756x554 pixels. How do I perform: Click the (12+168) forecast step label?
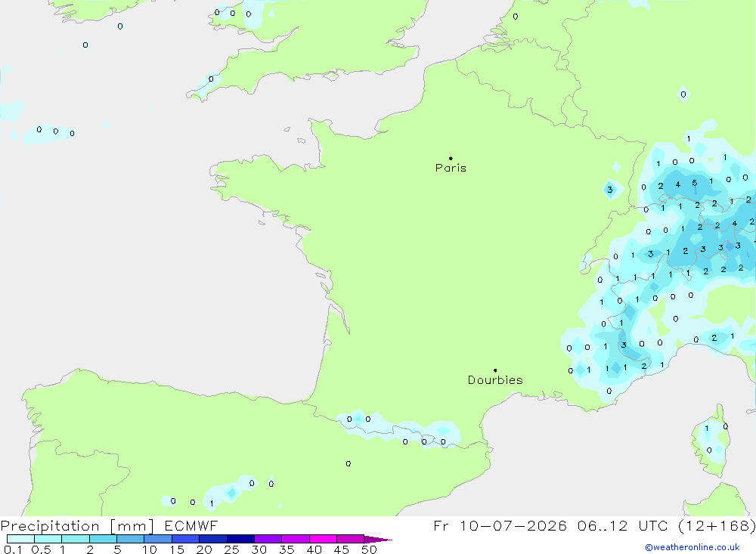point(717,525)
